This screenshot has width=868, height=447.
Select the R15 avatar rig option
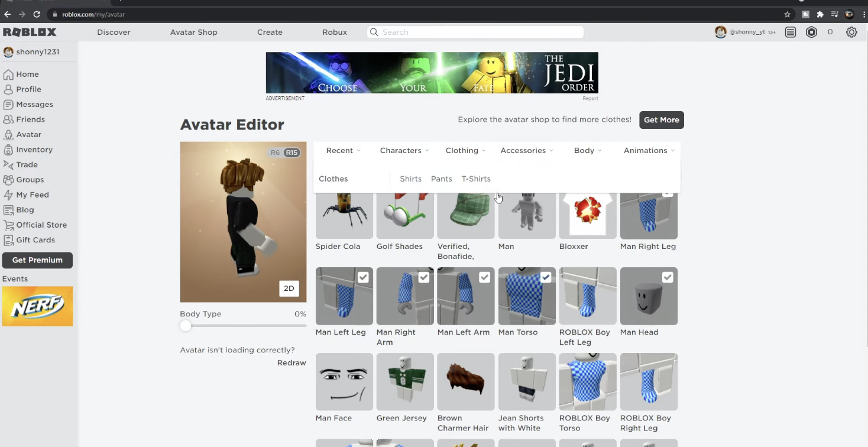292,153
